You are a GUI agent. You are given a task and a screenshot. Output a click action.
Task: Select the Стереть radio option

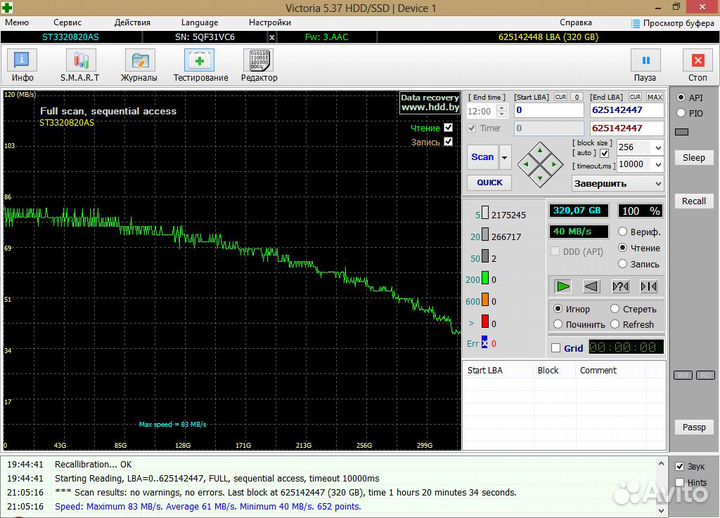616,310
